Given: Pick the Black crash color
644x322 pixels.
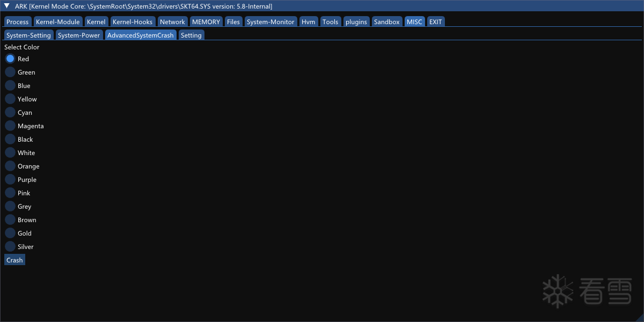Looking at the screenshot, I should (x=10, y=139).
